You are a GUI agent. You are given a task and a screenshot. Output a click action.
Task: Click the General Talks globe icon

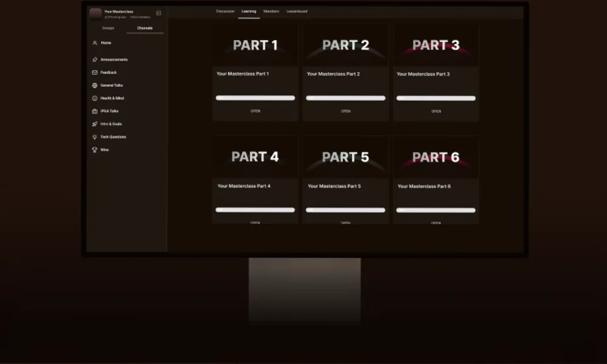pos(95,86)
